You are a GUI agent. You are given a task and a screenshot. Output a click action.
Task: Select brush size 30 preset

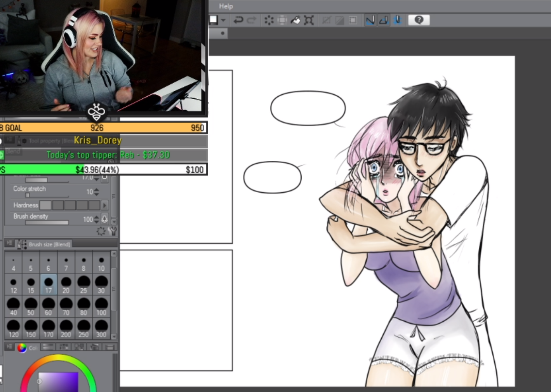101,285
